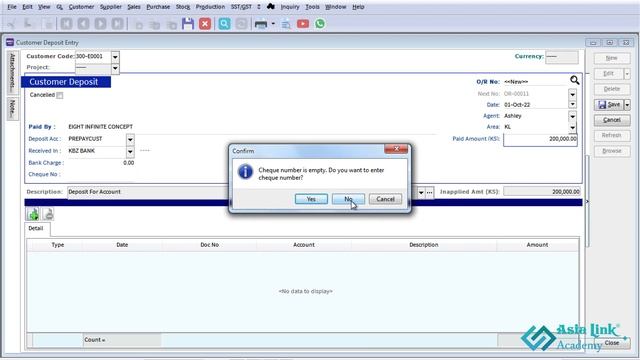Viewport: 640px width, 360px height.
Task: Open the View menu
Action: pyautogui.click(x=44, y=7)
